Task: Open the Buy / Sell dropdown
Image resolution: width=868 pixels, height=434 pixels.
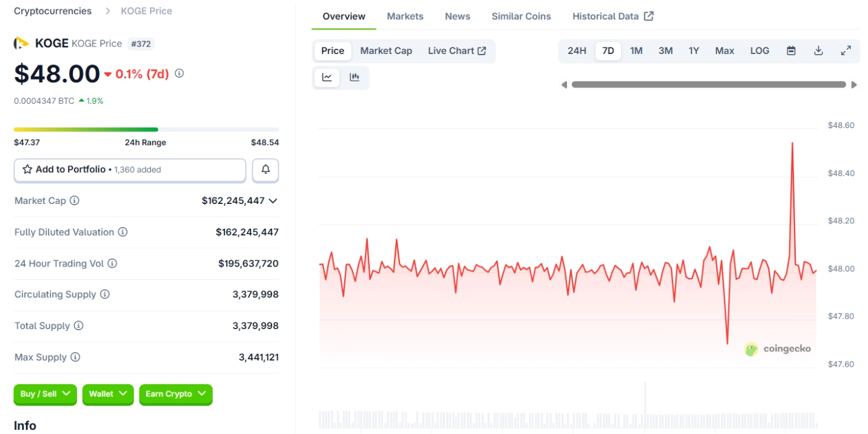Action: [x=46, y=394]
